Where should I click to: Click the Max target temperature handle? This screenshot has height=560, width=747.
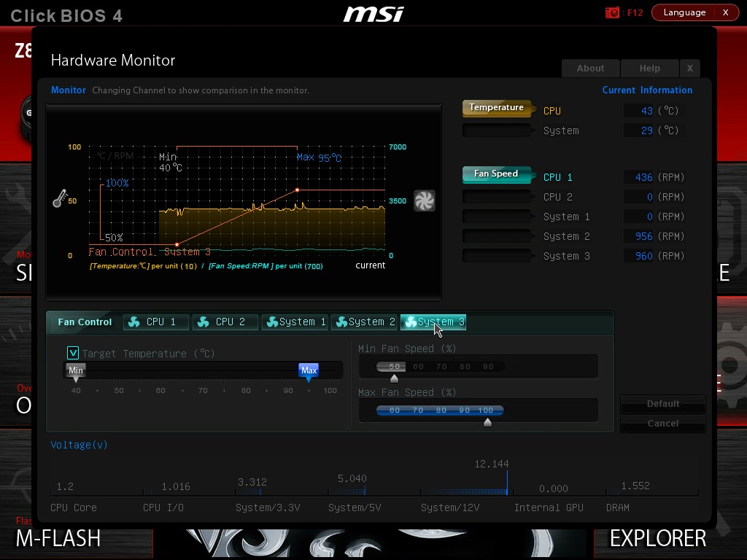pos(309,372)
